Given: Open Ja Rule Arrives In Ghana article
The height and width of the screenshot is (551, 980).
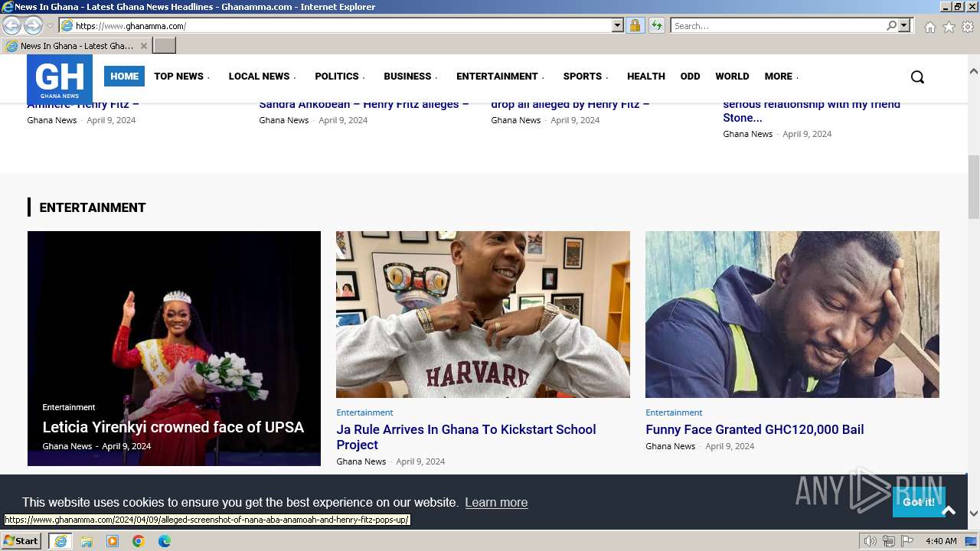Looking at the screenshot, I should coord(465,437).
